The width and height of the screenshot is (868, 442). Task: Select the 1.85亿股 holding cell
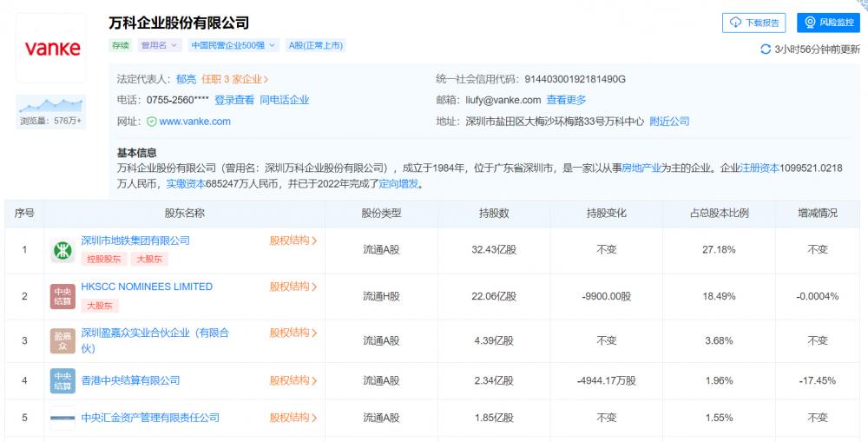[x=494, y=418]
